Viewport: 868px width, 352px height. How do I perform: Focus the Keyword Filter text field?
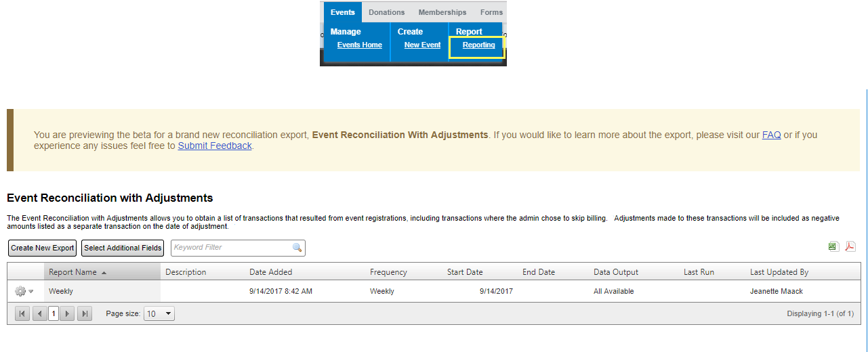(x=230, y=248)
